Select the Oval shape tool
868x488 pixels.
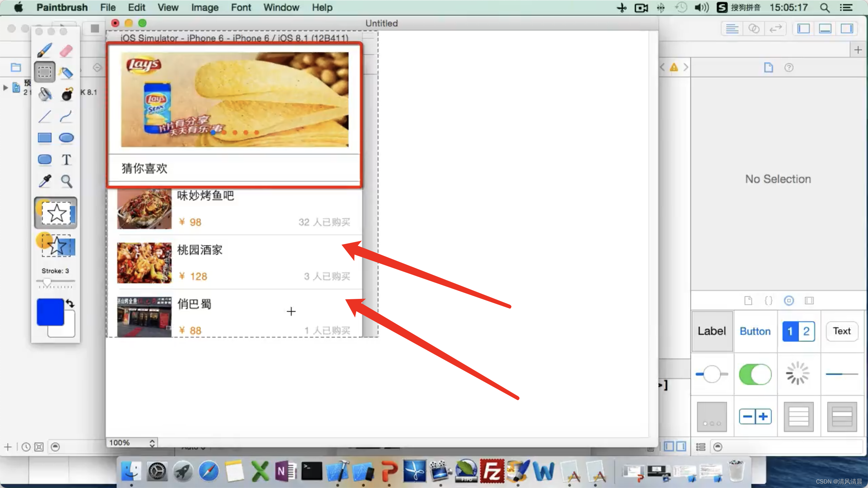(x=67, y=138)
